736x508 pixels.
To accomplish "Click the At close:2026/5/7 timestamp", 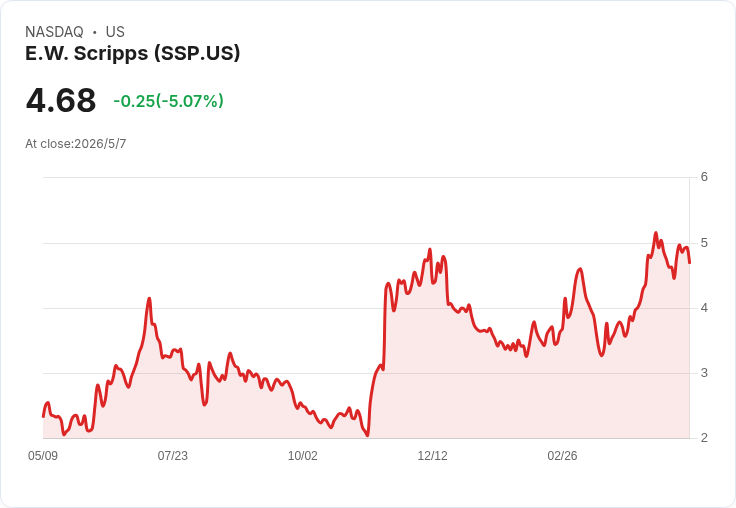I will [76, 144].
